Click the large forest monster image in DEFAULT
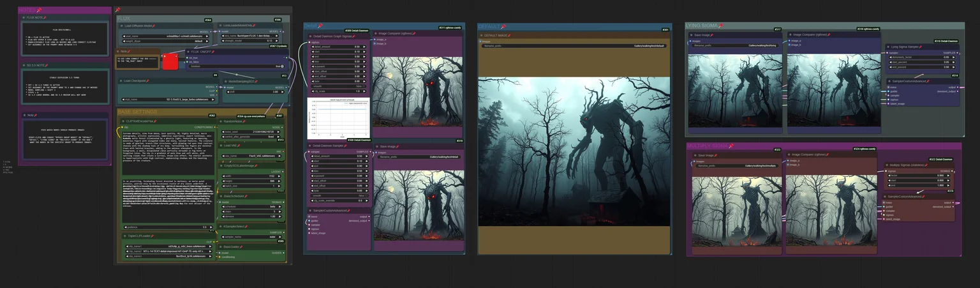The width and height of the screenshot is (980, 288). pyautogui.click(x=574, y=150)
